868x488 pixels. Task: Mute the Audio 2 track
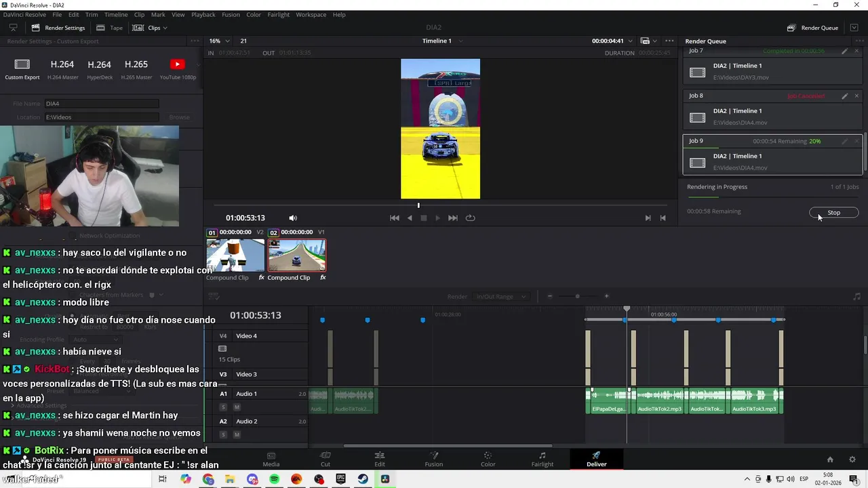(237, 434)
